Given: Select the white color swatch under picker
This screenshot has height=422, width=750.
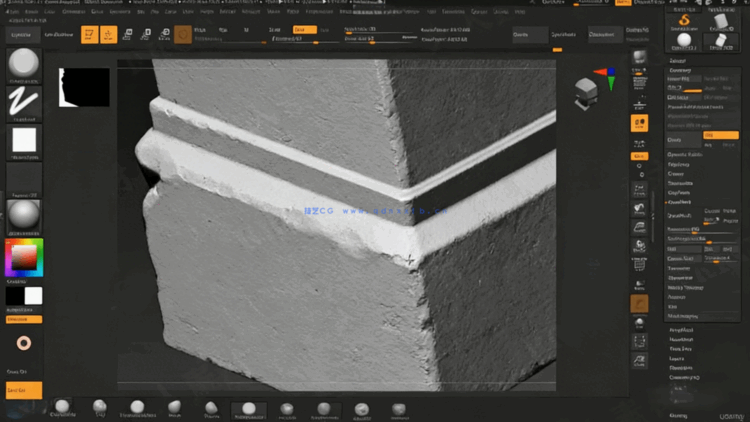Looking at the screenshot, I should [33, 296].
